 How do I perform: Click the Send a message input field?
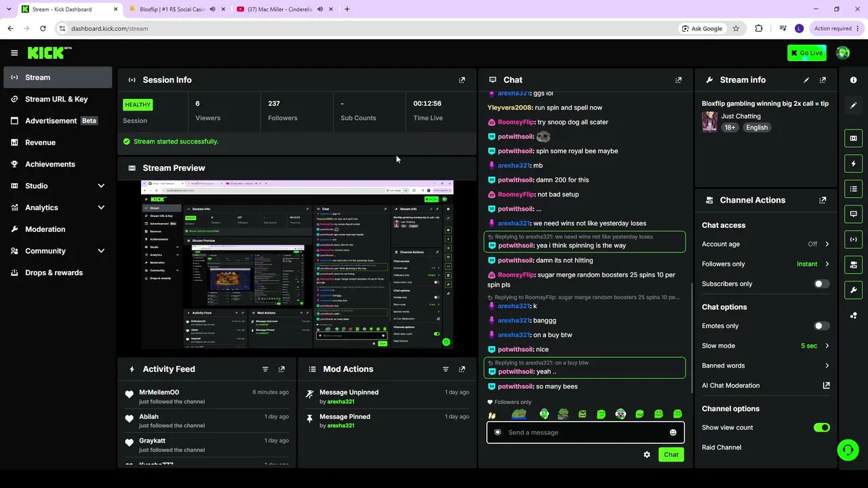(585, 432)
